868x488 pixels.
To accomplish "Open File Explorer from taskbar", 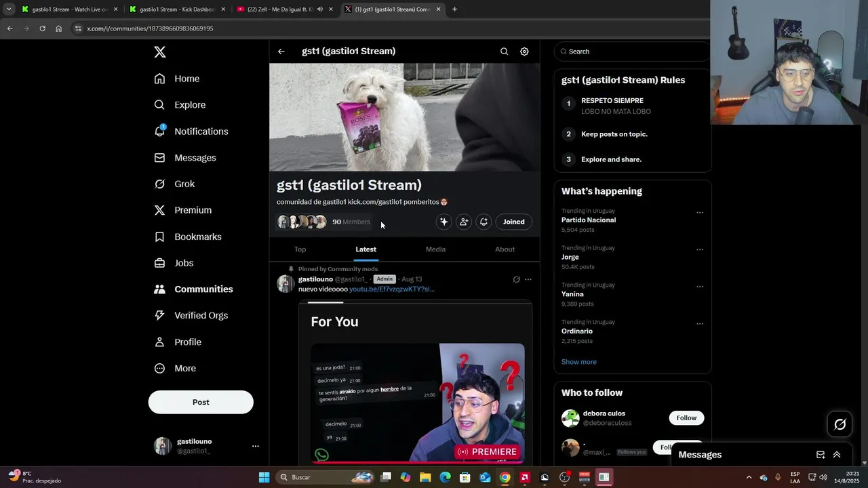I will tap(425, 477).
